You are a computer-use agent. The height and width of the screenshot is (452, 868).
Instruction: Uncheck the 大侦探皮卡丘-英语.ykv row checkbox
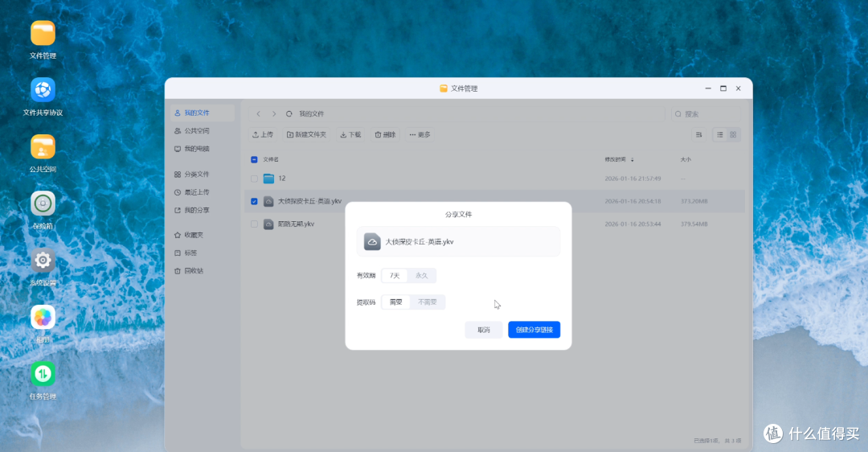coord(254,202)
